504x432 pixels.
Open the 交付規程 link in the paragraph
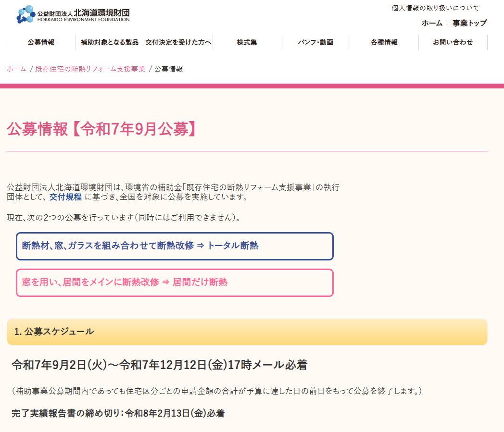coord(65,197)
